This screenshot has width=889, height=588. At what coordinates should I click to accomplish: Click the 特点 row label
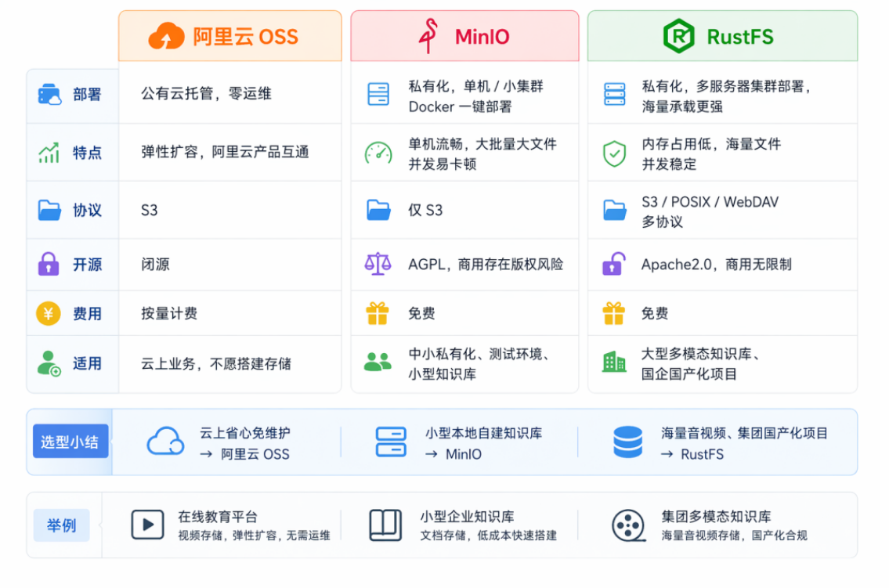(87, 153)
